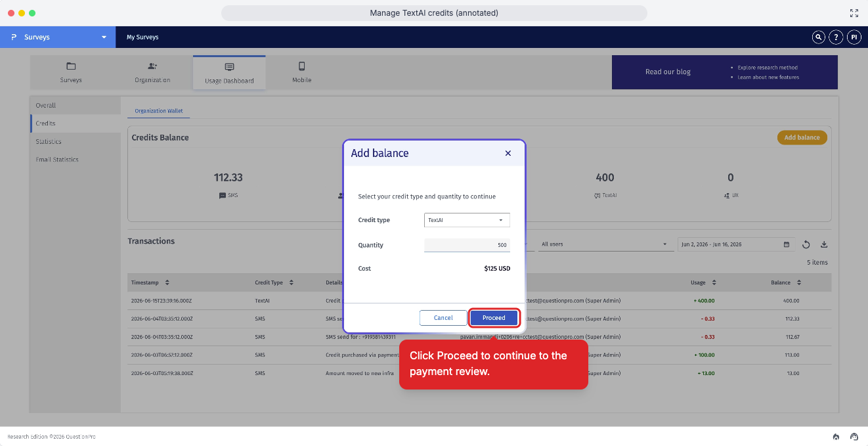
Task: Click the Proceed button in the dialog
Action: click(494, 318)
